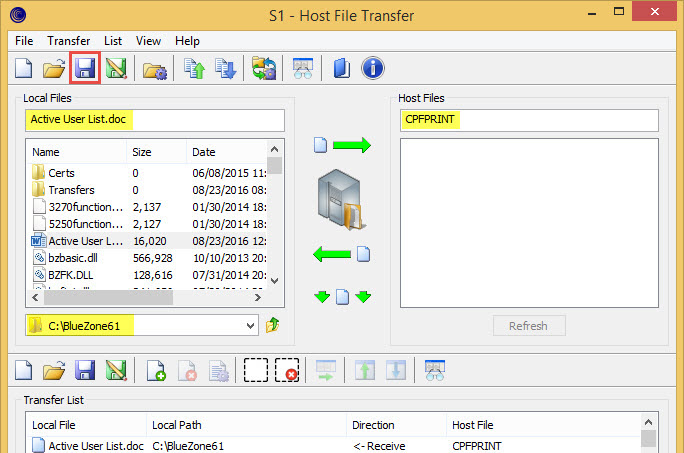The width and height of the screenshot is (684, 453).
Task: Open the File menu
Action: pos(24,41)
